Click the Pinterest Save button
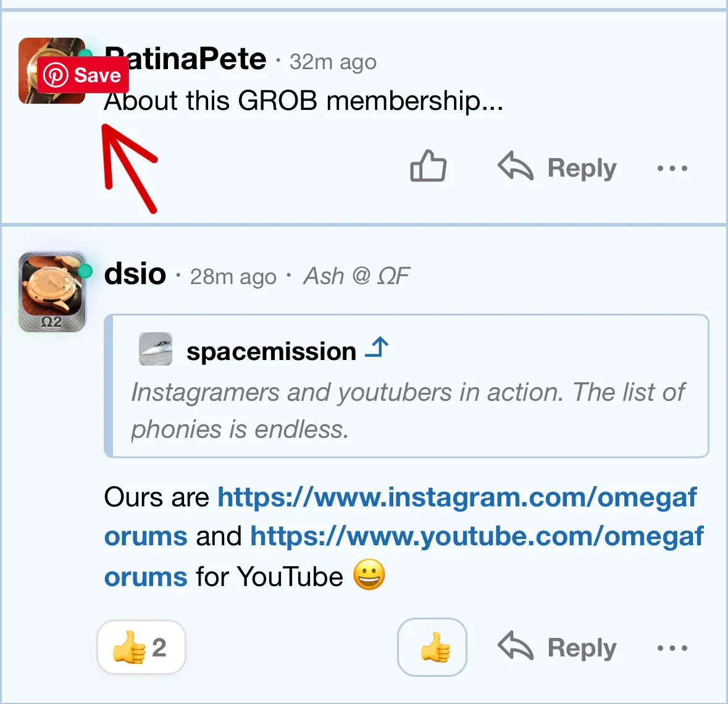The height and width of the screenshot is (704, 728). pos(83,75)
